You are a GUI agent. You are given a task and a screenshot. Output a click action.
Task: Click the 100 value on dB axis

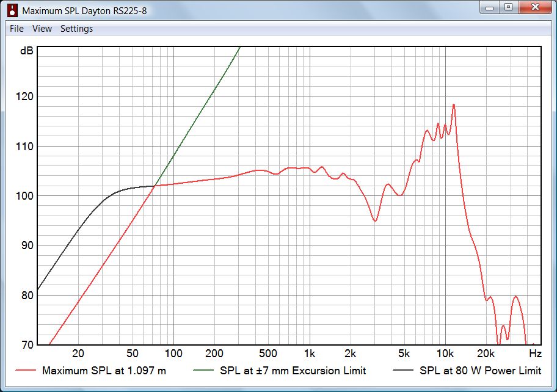click(x=25, y=195)
